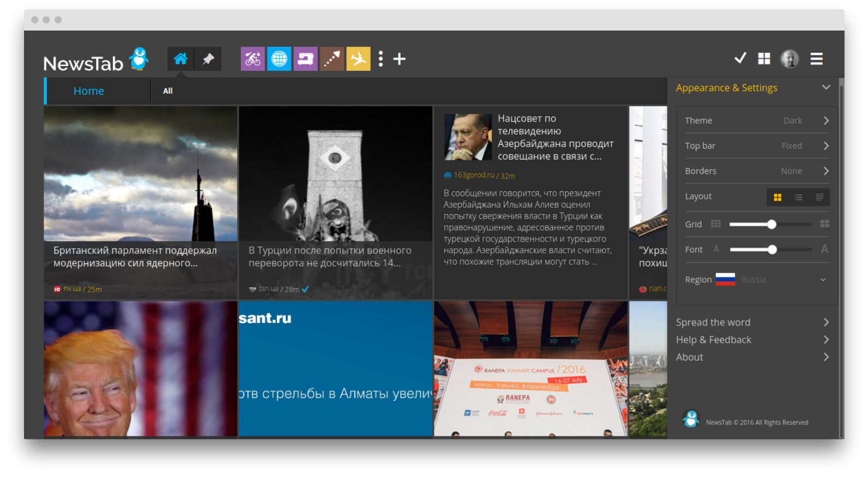Open the globe world-news tab
Image resolution: width=868 pixels, height=481 pixels.
coord(279,59)
